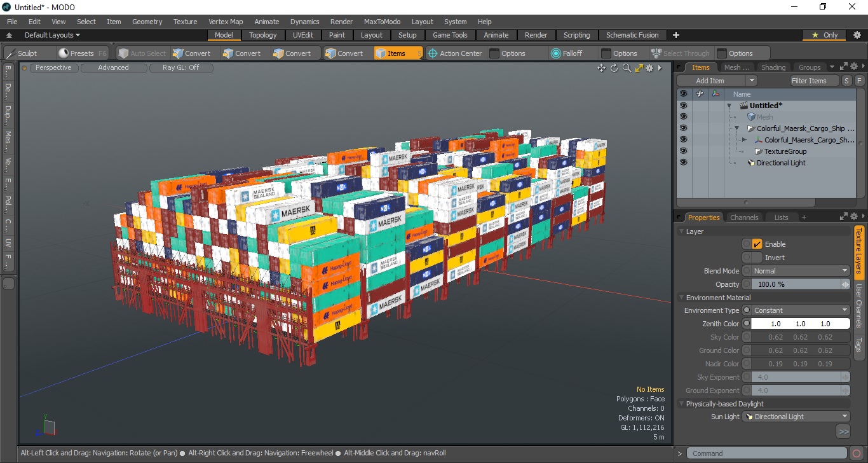Screen dimensions: 868x463
Task: Add a new layout tab with plus
Action: [676, 35]
